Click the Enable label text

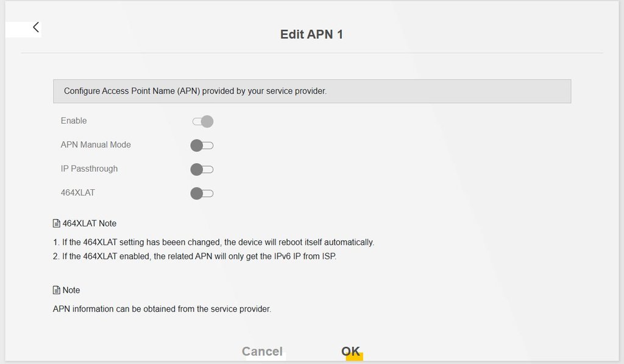tap(74, 121)
